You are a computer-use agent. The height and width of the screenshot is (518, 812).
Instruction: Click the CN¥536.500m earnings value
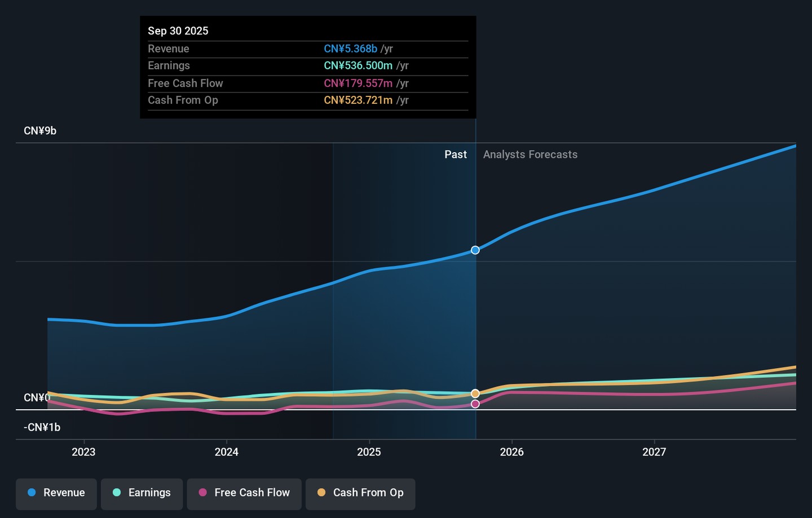358,66
